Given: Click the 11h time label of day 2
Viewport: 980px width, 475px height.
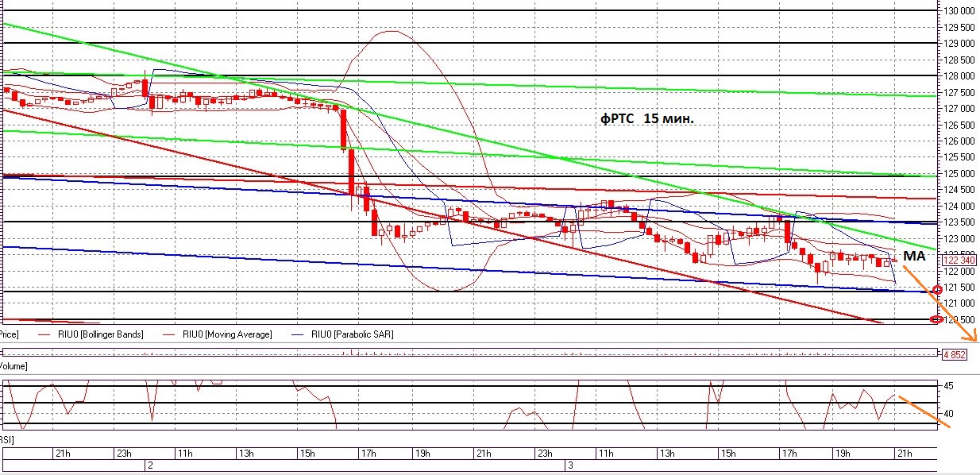Looking at the screenshot, I should click(184, 454).
